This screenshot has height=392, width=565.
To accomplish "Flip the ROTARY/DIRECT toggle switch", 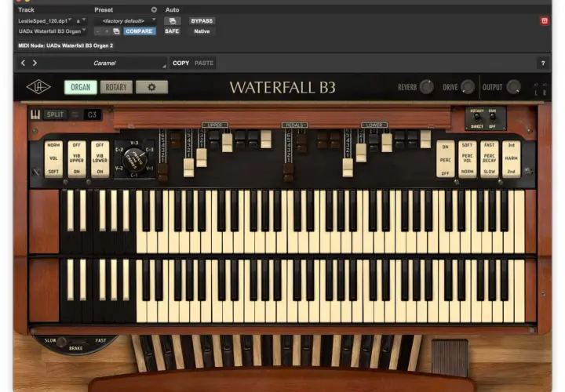I will [477, 118].
